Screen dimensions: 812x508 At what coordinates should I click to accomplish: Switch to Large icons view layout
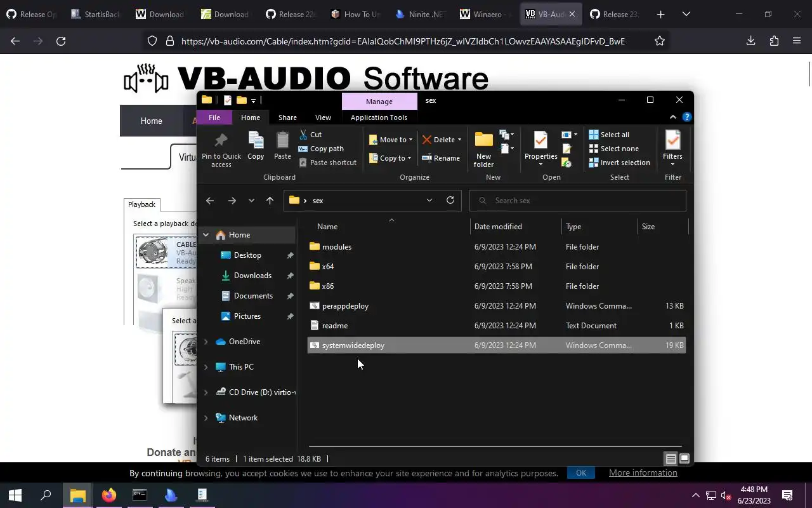tap(684, 458)
